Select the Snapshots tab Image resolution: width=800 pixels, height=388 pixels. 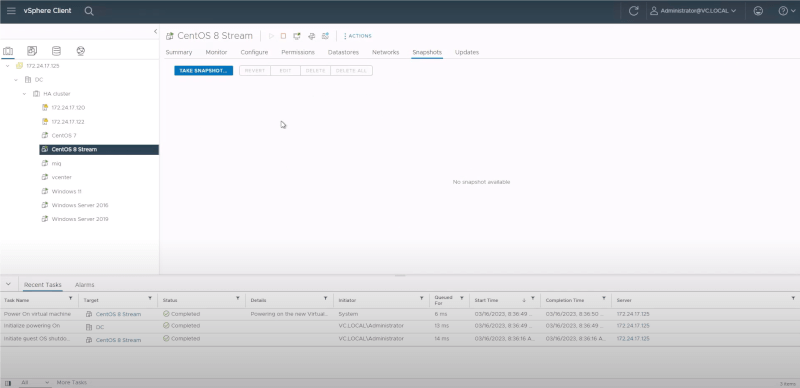point(427,52)
